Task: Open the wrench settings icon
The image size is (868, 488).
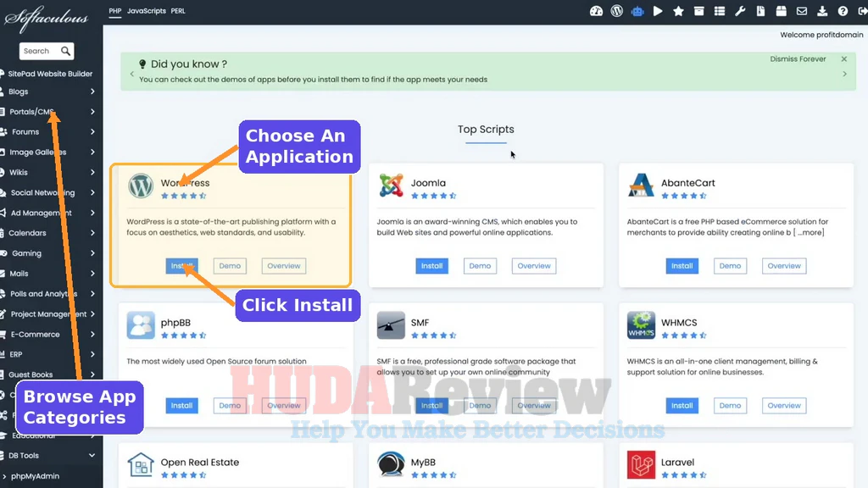Action: (740, 11)
